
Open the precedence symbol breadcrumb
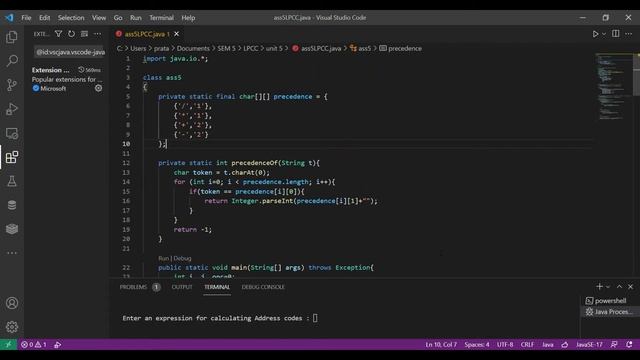coord(400,48)
